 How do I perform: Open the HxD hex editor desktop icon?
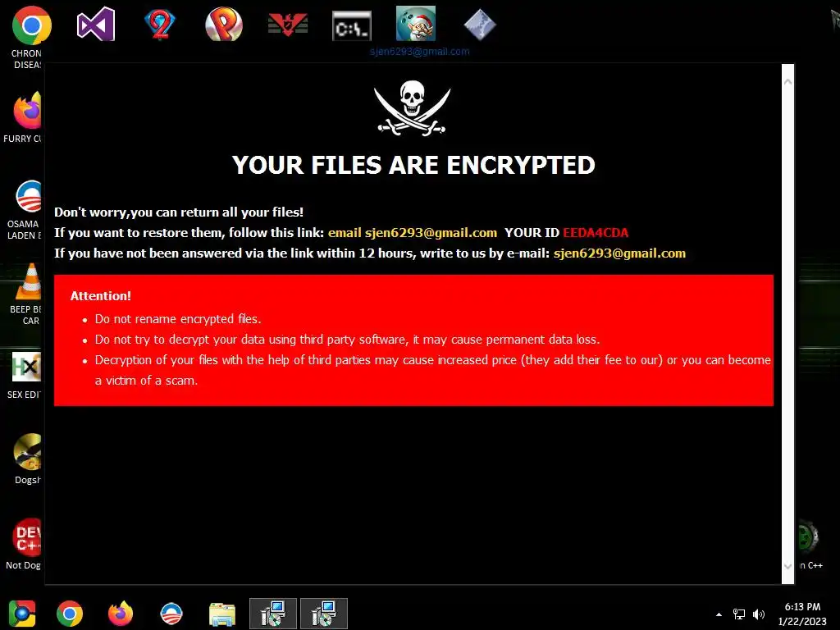click(x=27, y=367)
